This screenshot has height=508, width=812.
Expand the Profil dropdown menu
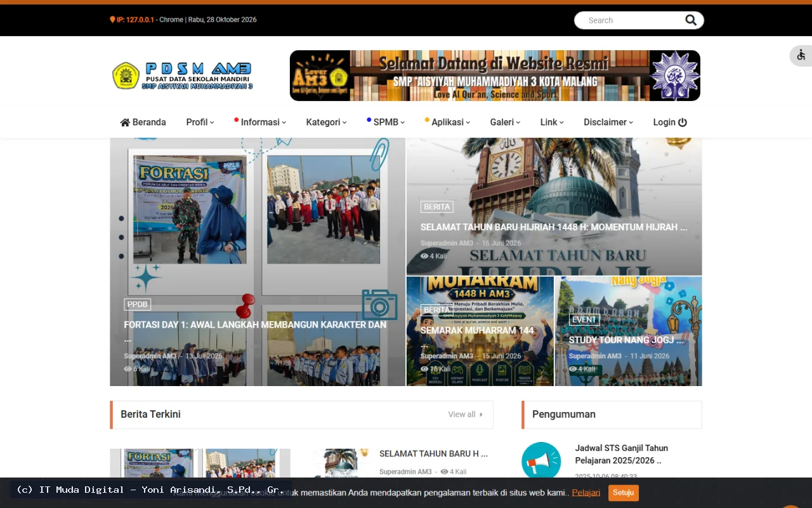(200, 122)
